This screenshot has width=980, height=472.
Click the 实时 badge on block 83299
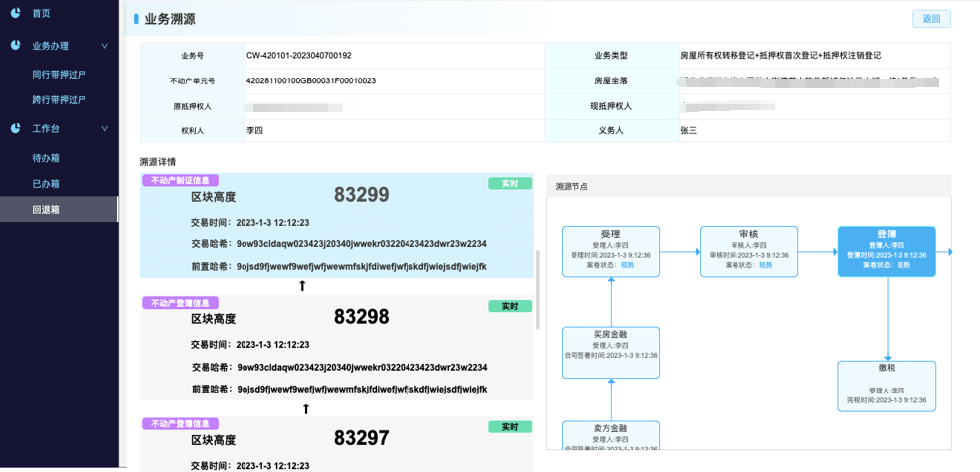(509, 184)
